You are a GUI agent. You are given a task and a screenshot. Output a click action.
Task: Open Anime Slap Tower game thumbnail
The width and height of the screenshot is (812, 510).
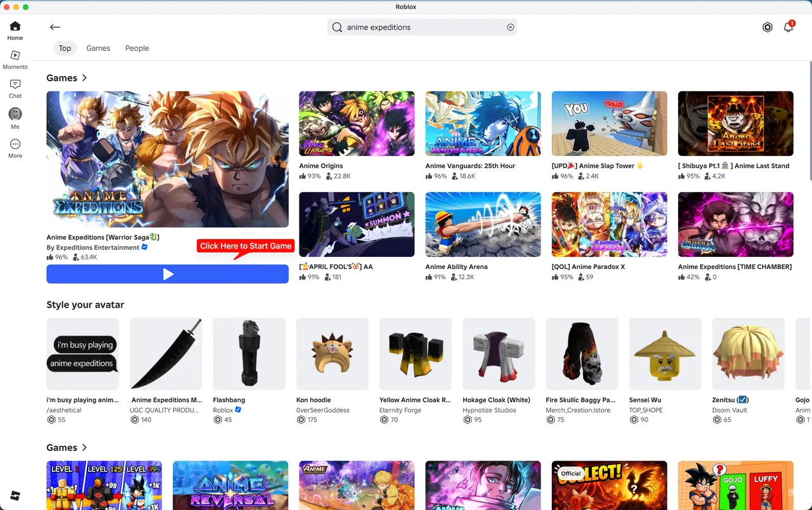click(x=609, y=124)
